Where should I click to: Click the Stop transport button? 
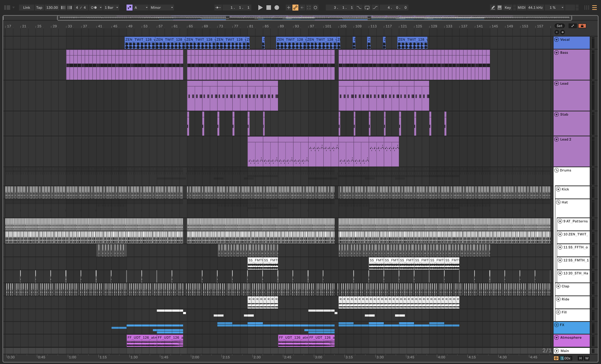coord(269,8)
